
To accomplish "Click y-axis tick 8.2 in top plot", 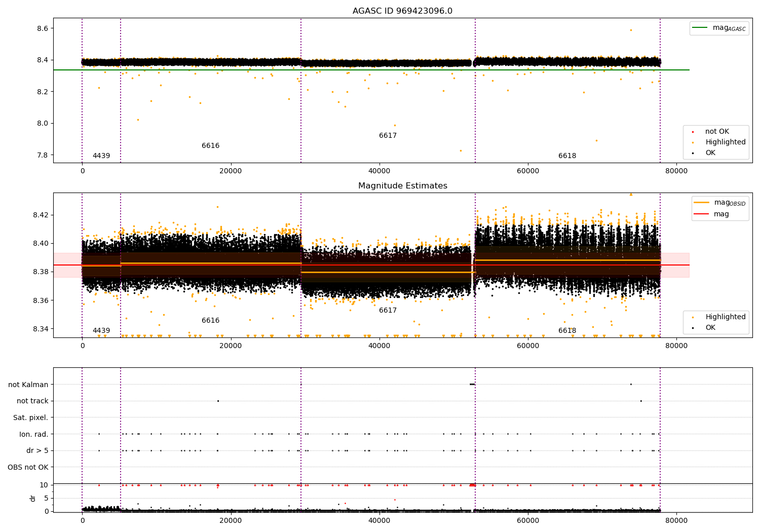I will tap(43, 92).
